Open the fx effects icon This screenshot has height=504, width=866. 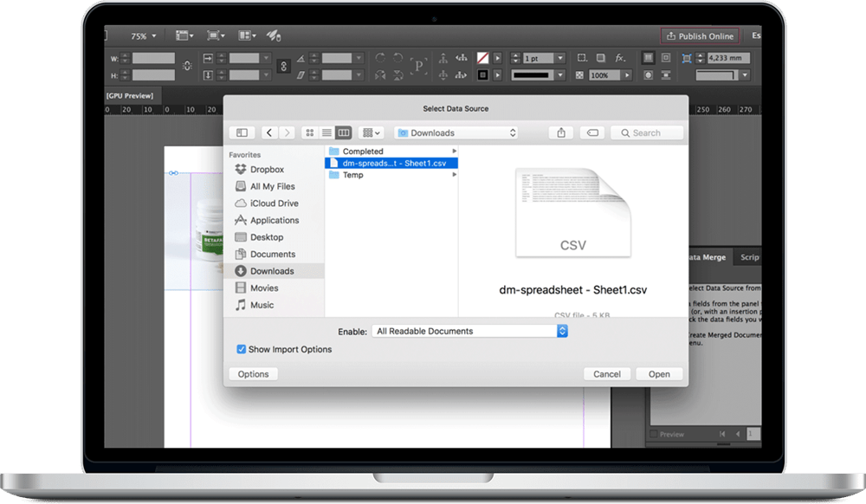pos(620,58)
